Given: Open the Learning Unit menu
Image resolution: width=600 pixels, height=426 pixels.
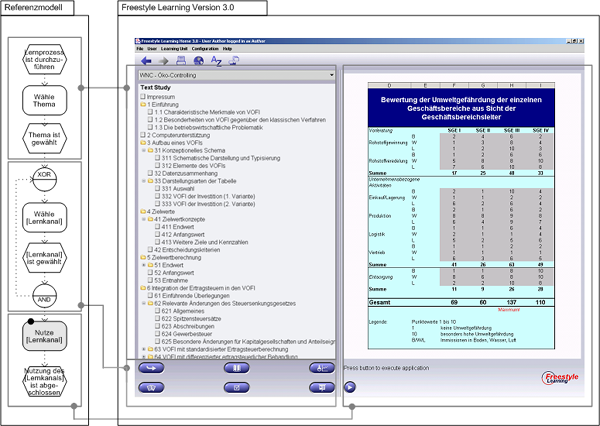Looking at the screenshot, I should point(174,49).
